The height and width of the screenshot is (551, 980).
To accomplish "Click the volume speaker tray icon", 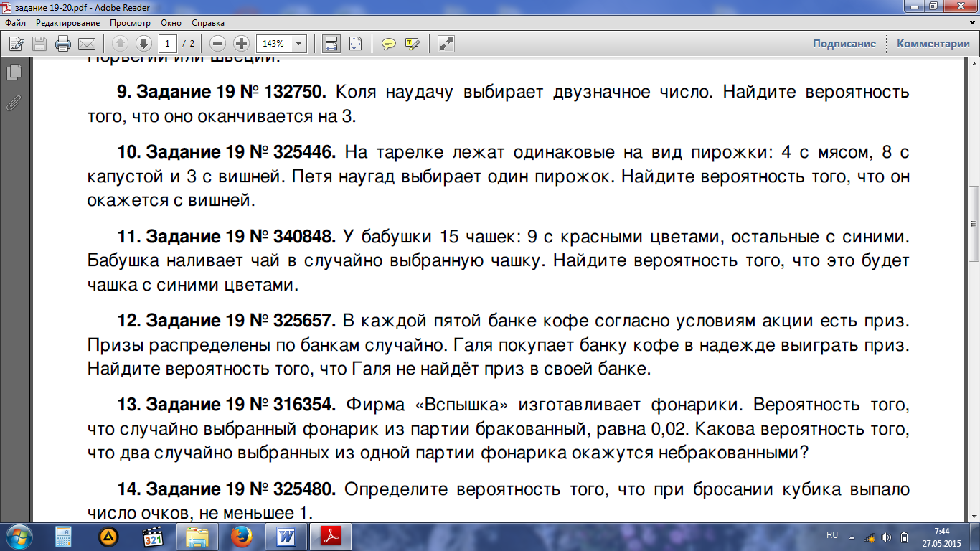I will pos(887,537).
